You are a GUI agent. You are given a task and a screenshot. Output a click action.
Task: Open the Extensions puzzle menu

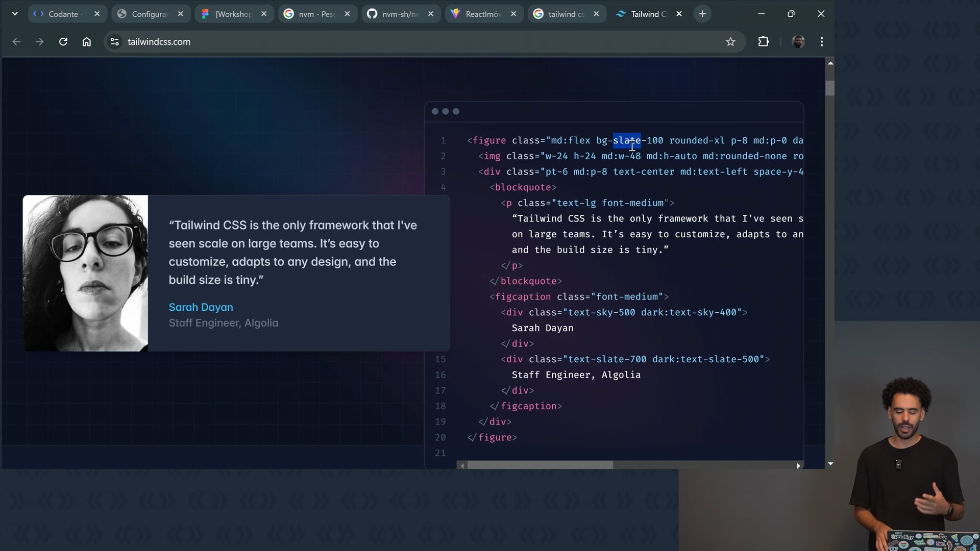[764, 42]
